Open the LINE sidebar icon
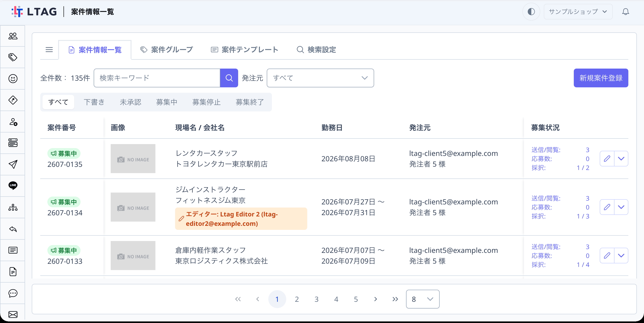The image size is (644, 323). (x=13, y=186)
